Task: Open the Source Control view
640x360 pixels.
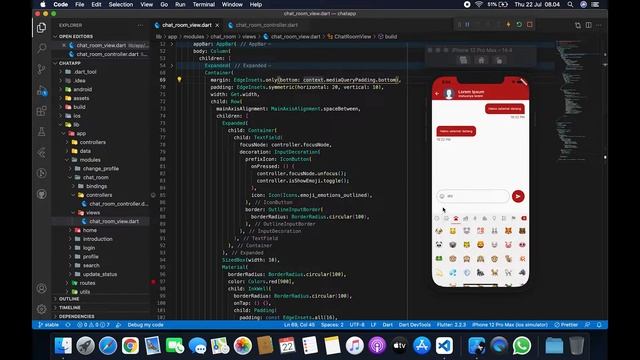Action: (41, 69)
